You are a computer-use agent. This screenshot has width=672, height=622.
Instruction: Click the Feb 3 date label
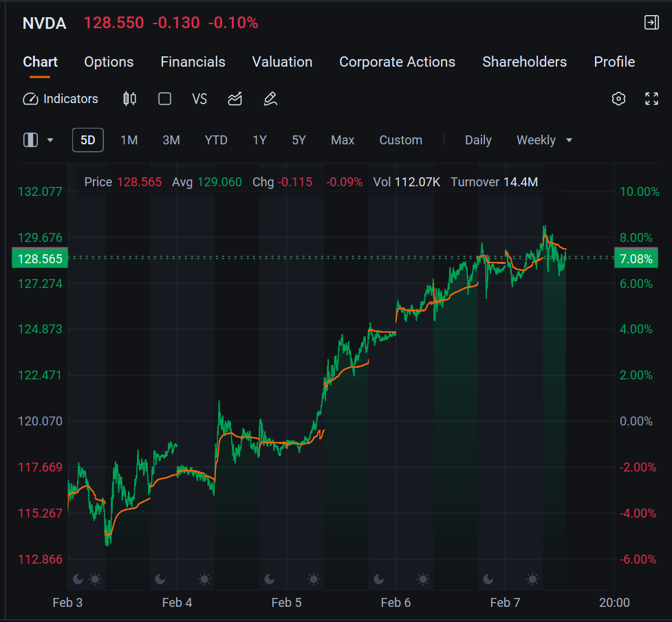[67, 603]
